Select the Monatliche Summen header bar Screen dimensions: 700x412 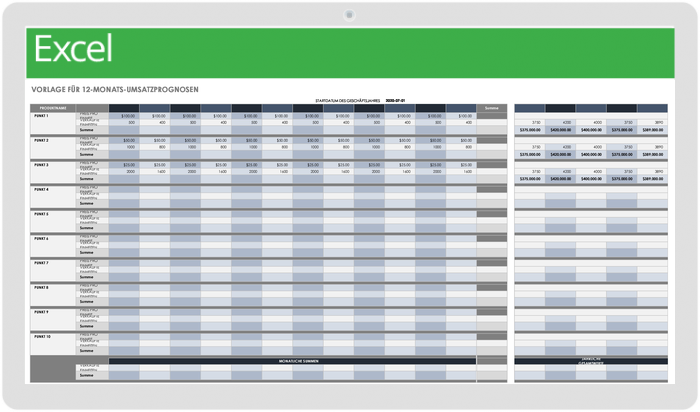(x=292, y=359)
